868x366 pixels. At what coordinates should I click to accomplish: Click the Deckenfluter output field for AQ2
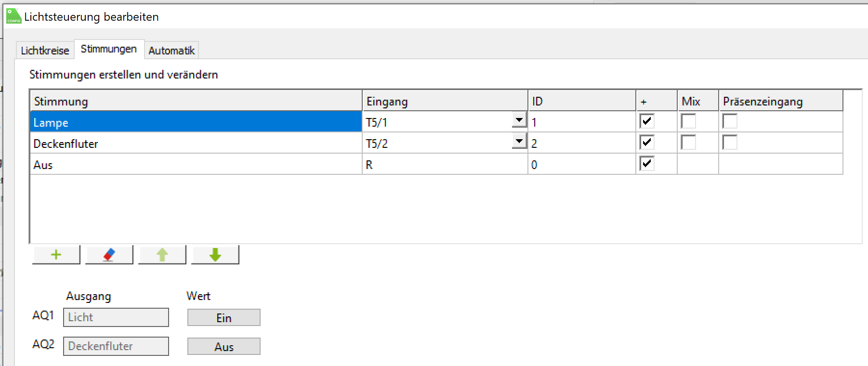116,346
